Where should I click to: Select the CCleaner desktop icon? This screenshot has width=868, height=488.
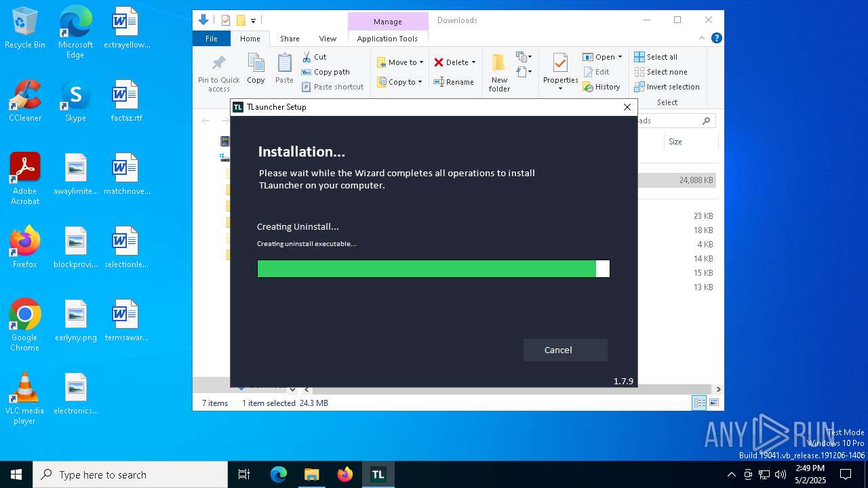pos(25,101)
